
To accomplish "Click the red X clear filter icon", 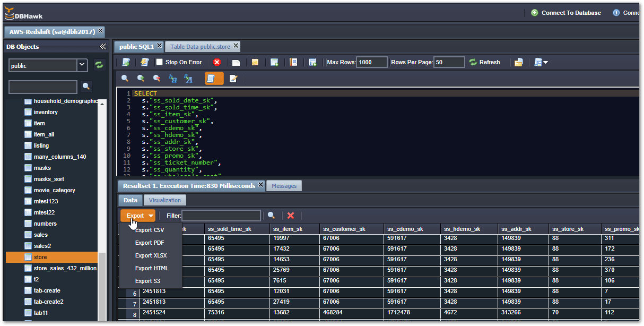I will coord(291,216).
